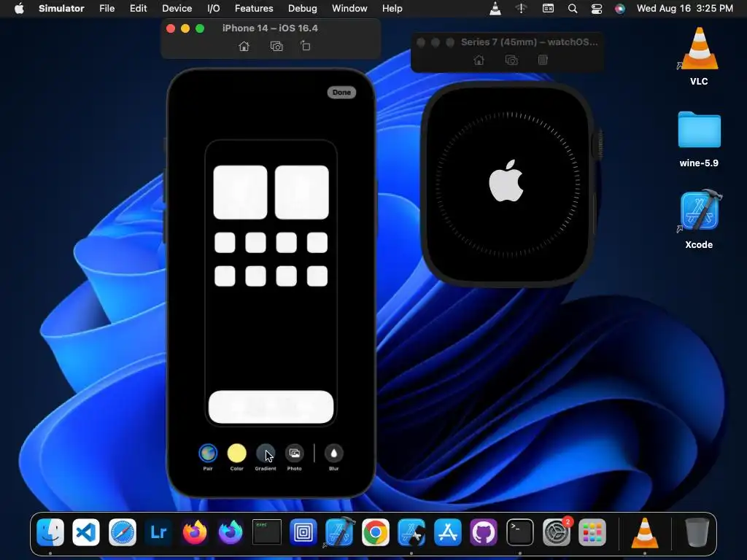Click the Siri icon in menu bar
Viewport: 747px width, 560px height.
coord(620,9)
